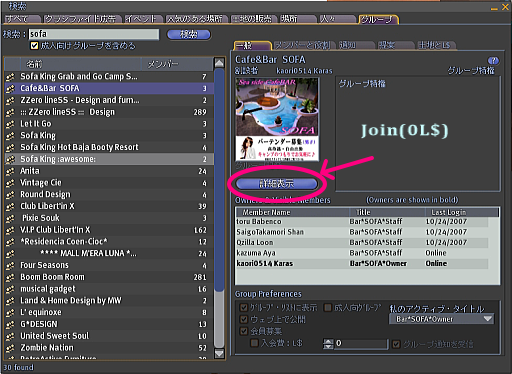512x374 pixels.
Task: Click the group icon next to Club Libert'in X
Action: [x=10, y=206]
